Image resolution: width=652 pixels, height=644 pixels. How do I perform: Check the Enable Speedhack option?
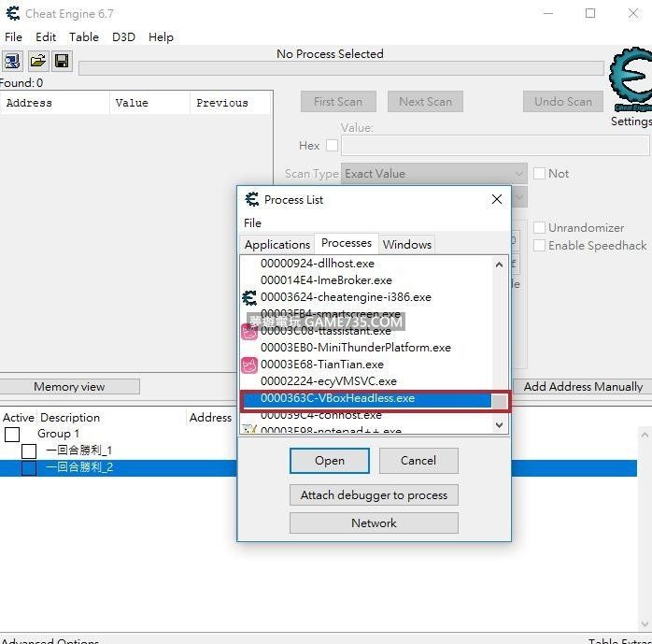pos(539,246)
